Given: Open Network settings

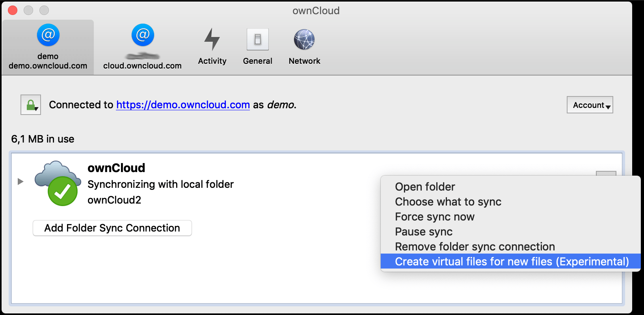Looking at the screenshot, I should pyautogui.click(x=304, y=45).
